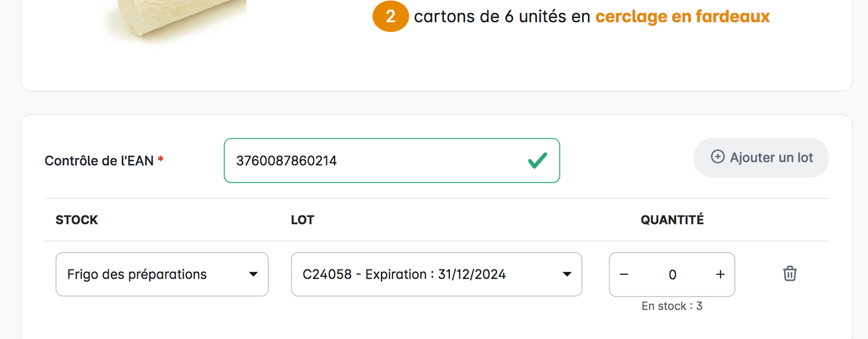Screen dimensions: 868x339
Task: Click the QUANTITÉ column header
Action: [672, 220]
